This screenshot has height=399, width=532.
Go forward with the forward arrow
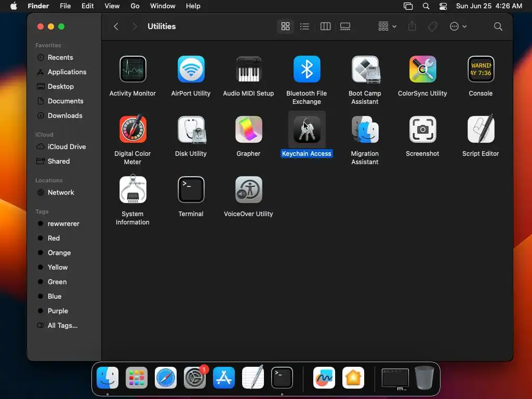click(x=135, y=26)
